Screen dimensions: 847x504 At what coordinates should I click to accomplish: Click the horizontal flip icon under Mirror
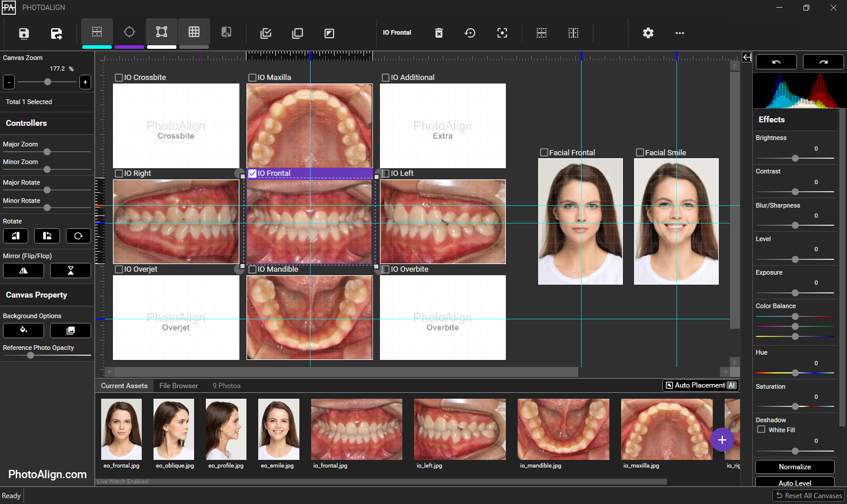click(24, 271)
